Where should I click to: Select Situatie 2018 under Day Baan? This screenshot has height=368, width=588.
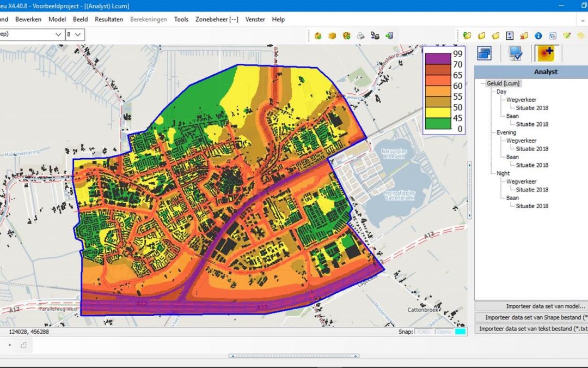pos(532,124)
